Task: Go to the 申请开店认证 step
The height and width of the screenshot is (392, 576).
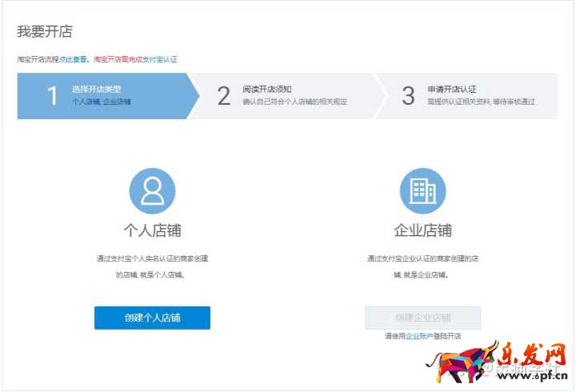Action: coord(450,90)
